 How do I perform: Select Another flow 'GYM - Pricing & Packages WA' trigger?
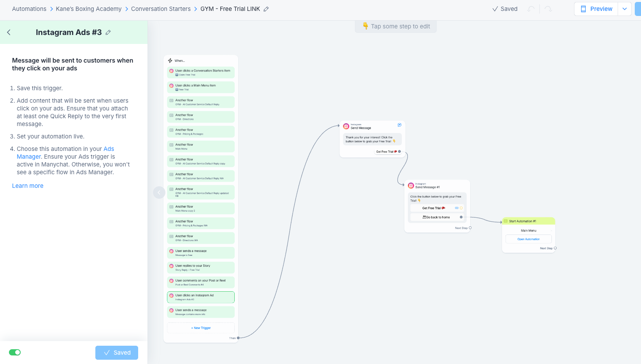201,223
